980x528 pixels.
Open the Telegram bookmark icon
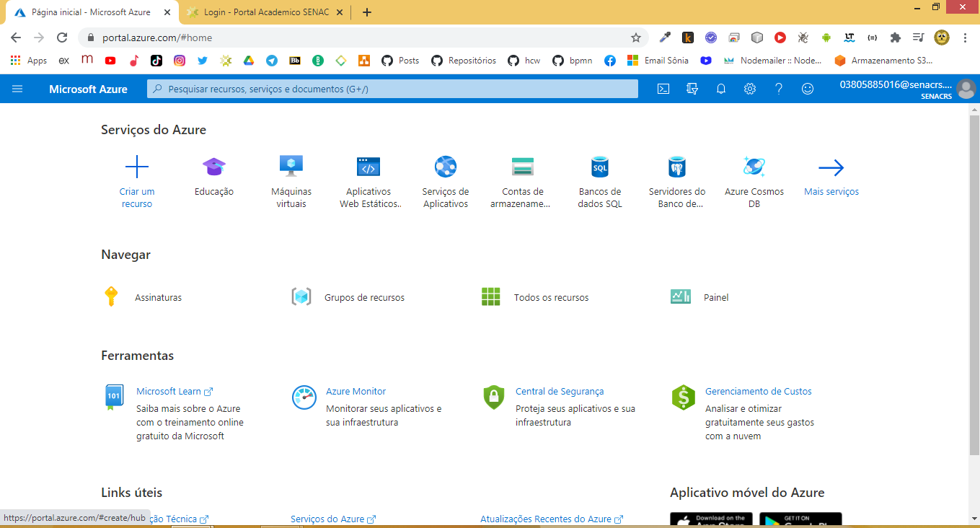click(272, 61)
